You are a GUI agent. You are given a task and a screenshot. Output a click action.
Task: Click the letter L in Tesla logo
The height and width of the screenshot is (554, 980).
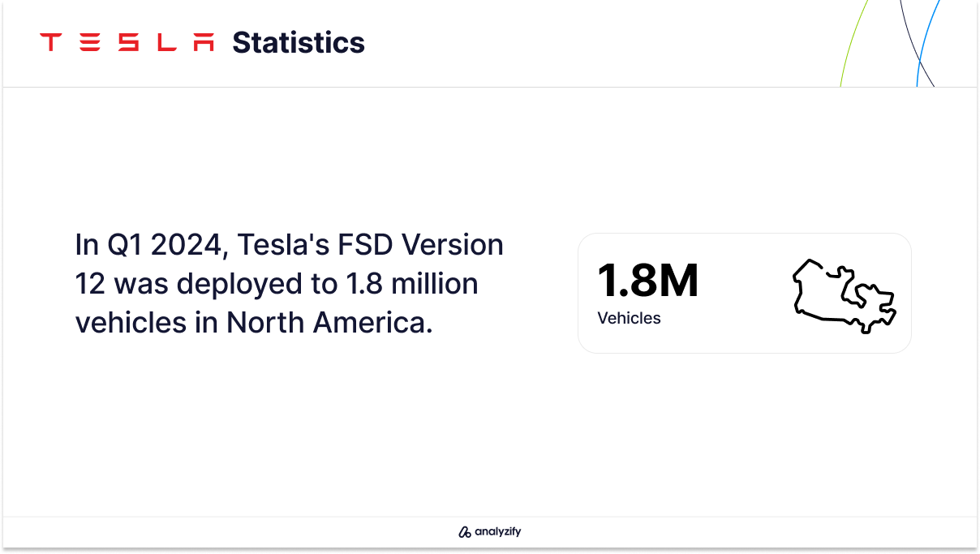[x=166, y=42]
